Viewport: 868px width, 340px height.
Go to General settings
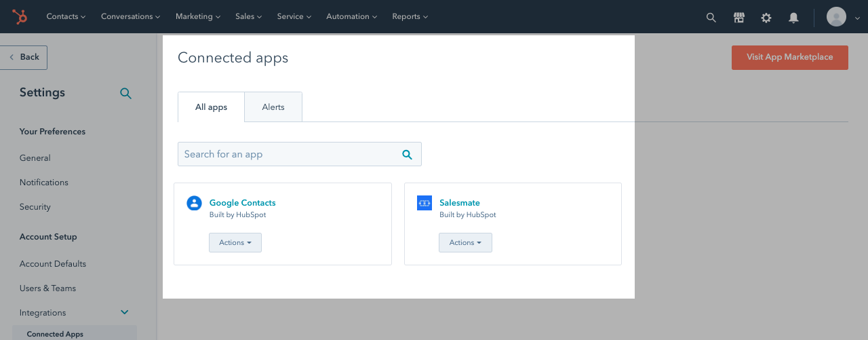click(x=35, y=158)
